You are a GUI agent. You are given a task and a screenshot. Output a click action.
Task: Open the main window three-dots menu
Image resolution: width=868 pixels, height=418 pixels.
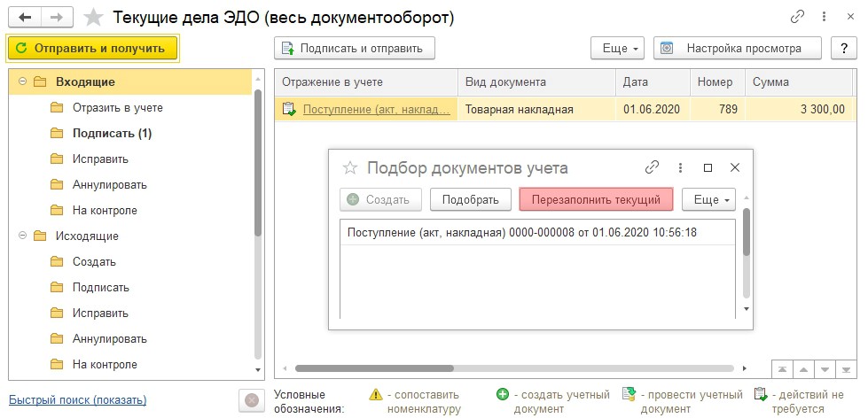(825, 18)
